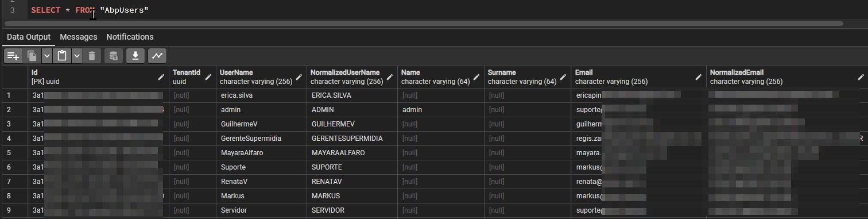Select the Surname column header
This screenshot has width=868, height=219.
(528, 77)
